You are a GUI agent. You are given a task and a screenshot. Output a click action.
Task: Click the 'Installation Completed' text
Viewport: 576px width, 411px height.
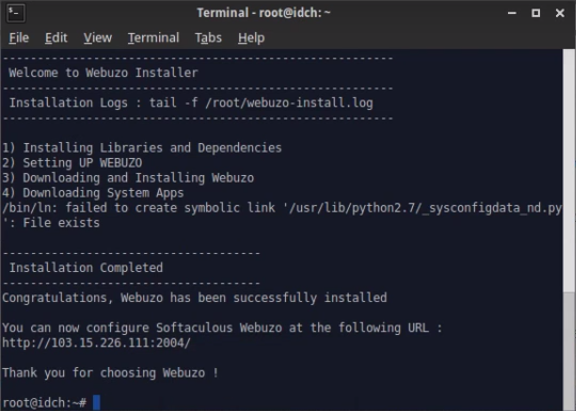point(86,268)
